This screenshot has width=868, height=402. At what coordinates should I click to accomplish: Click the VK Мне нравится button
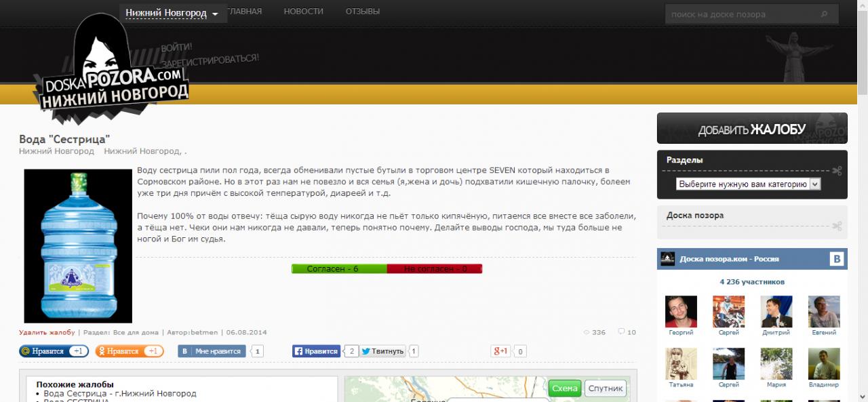point(212,351)
